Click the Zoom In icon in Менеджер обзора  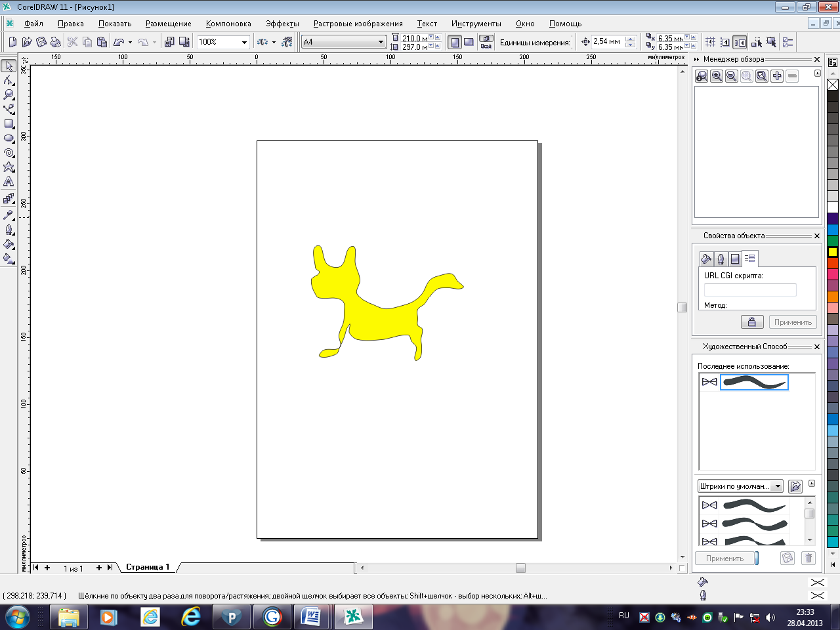pyautogui.click(x=717, y=76)
